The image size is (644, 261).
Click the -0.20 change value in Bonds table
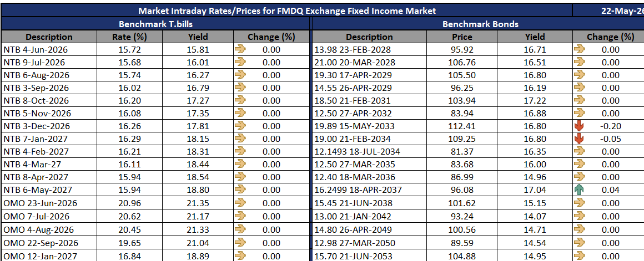[610, 126]
